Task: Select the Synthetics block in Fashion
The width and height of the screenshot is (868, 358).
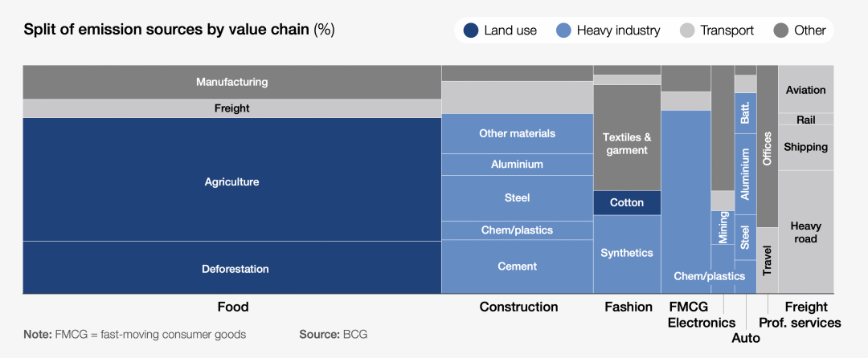Action: [x=627, y=253]
